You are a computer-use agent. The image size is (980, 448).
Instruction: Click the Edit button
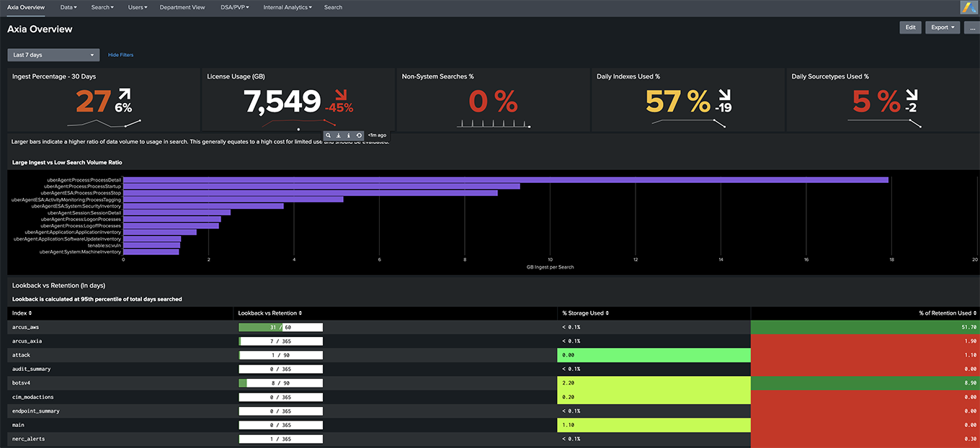pyautogui.click(x=910, y=27)
